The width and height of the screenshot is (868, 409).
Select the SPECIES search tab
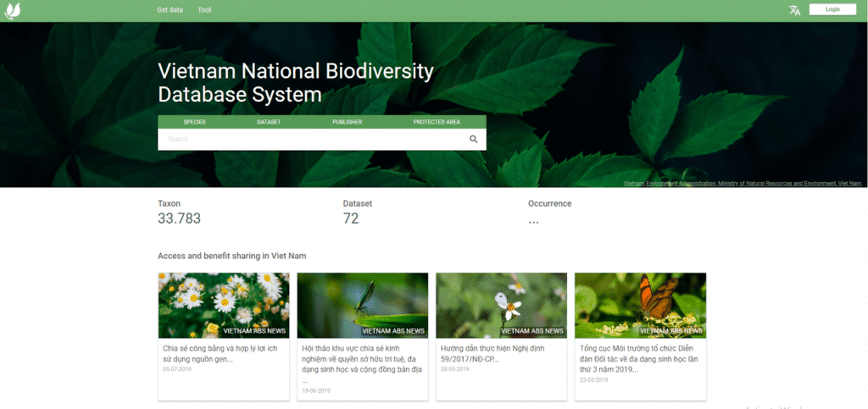[x=194, y=122]
